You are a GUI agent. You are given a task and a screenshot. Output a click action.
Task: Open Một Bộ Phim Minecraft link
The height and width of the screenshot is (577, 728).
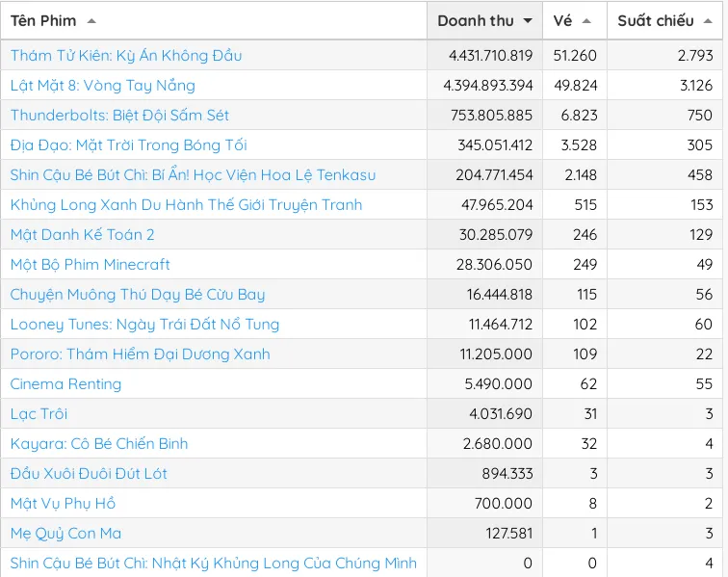90,265
